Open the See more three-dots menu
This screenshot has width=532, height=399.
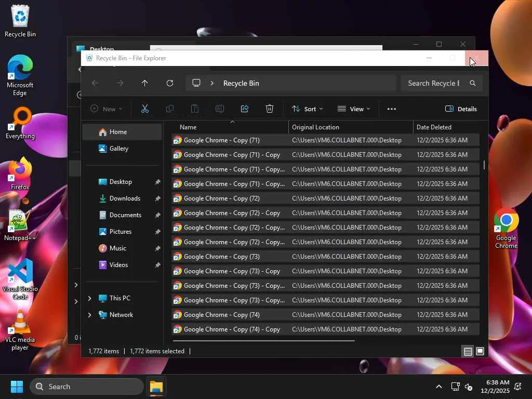pos(392,109)
